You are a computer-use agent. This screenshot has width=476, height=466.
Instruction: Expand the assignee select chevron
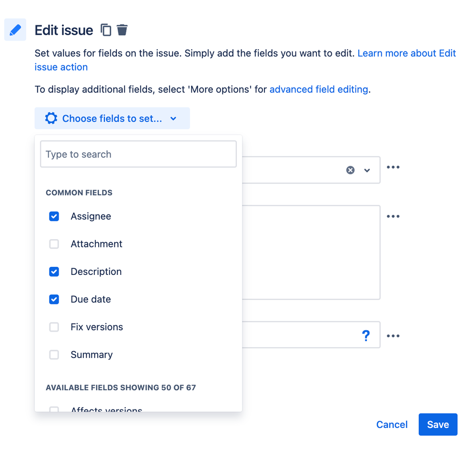[367, 170]
